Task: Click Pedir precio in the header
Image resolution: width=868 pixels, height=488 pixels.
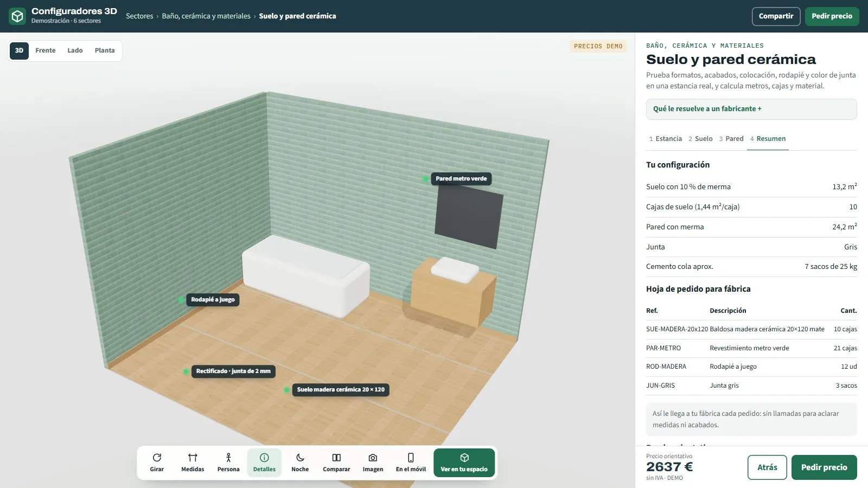Action: 832,16
